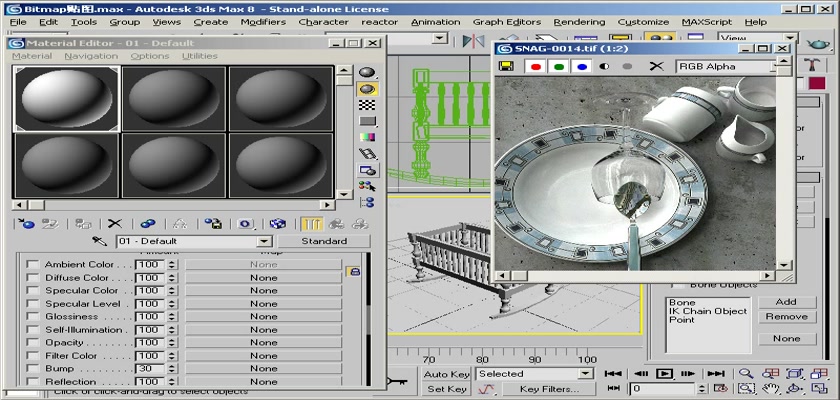Image resolution: width=840 pixels, height=400 pixels.
Task: Click teapot Quick Render icon
Action: coord(818,43)
